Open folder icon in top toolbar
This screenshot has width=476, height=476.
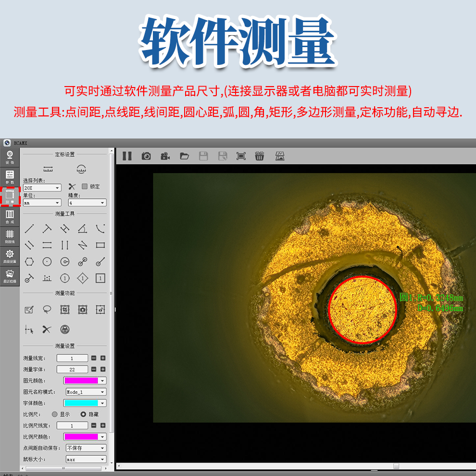pos(184,156)
